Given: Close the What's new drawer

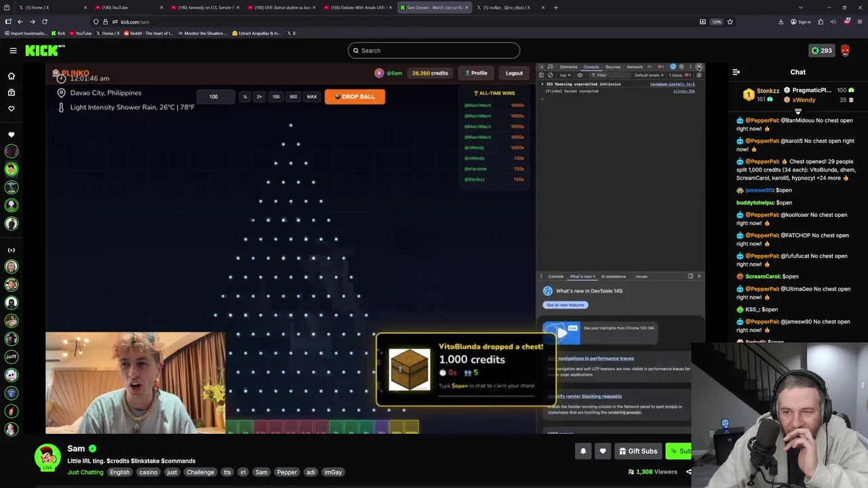Looking at the screenshot, I should pos(699,276).
